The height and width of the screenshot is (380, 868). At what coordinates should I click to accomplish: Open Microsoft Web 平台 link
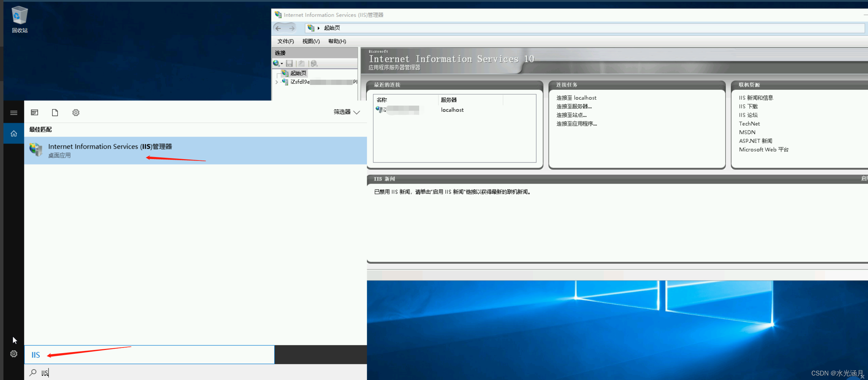pos(763,149)
